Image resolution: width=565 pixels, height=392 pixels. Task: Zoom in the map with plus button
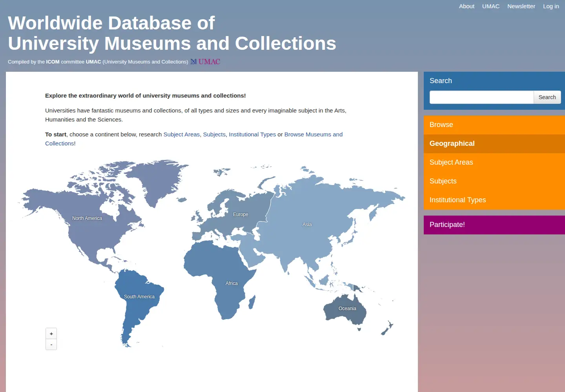tap(51, 334)
